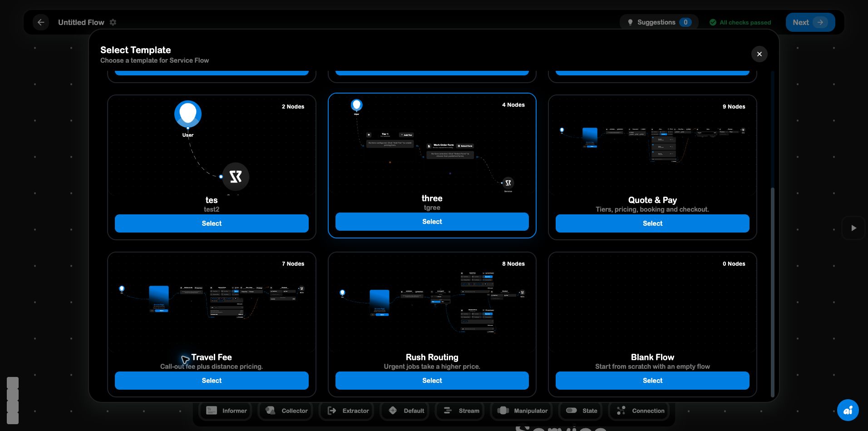Image resolution: width=868 pixels, height=431 pixels.
Task: Click 'Start from scratch with an empty flow'
Action: (x=652, y=367)
